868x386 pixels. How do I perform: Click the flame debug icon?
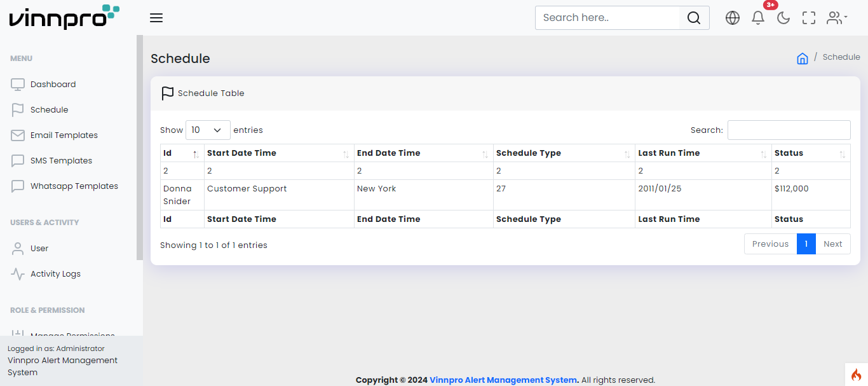point(856,375)
